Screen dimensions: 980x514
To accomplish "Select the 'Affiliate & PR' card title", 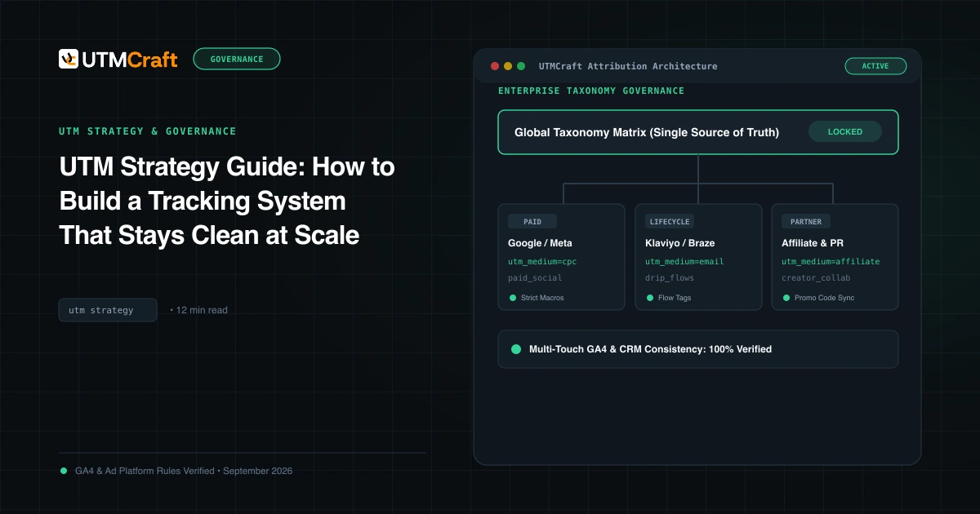I will 814,243.
